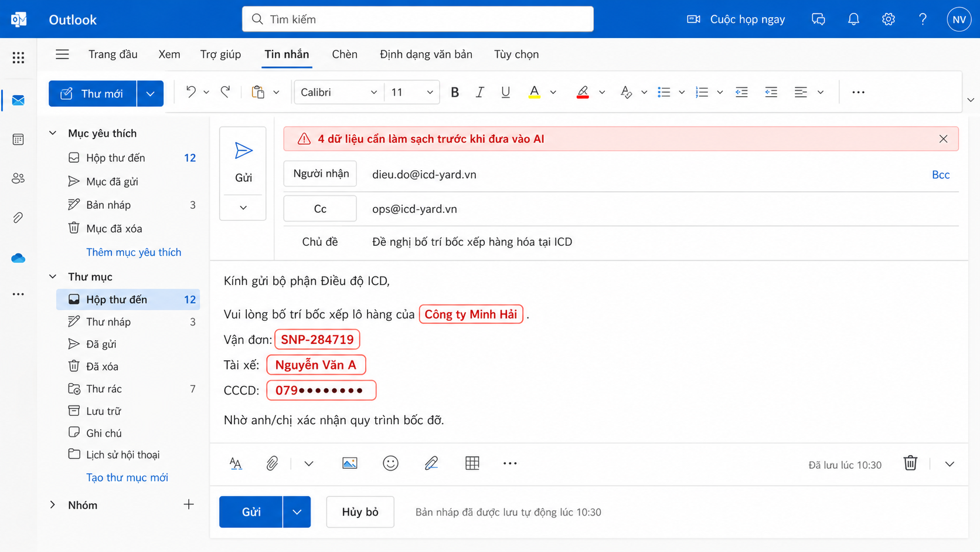Click the Thêm mục yêu thích link

coord(134,252)
